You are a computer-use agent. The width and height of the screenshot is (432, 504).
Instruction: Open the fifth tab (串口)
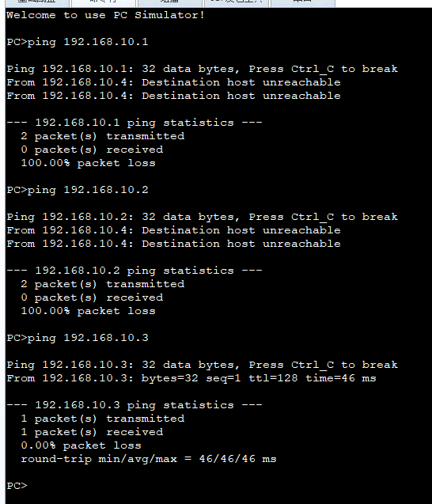pyautogui.click(x=303, y=2)
